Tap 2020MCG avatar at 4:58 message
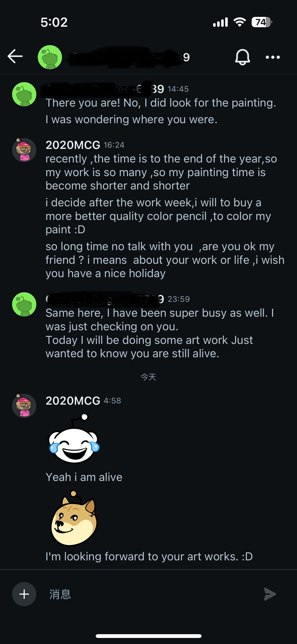 tap(24, 406)
